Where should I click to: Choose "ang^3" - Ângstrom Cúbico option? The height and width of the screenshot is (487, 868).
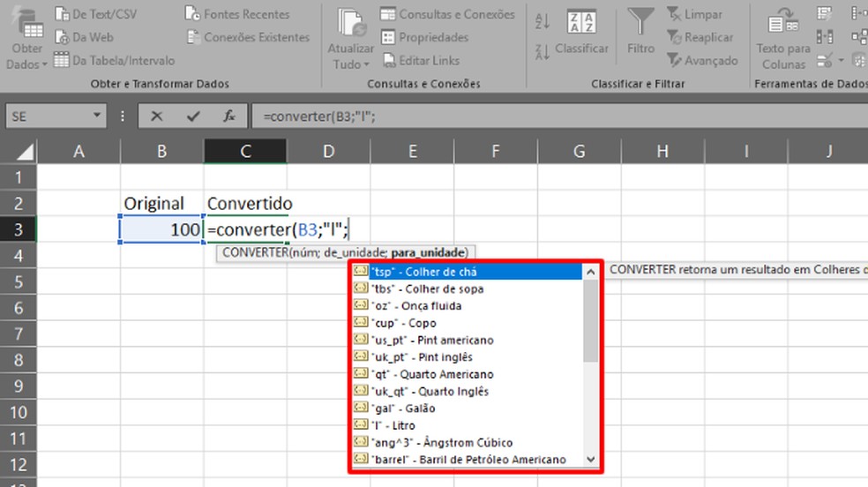pos(468,443)
